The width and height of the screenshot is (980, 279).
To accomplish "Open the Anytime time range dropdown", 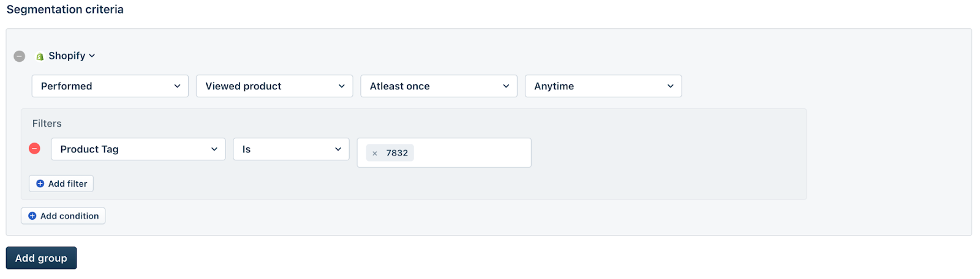I will pyautogui.click(x=603, y=86).
